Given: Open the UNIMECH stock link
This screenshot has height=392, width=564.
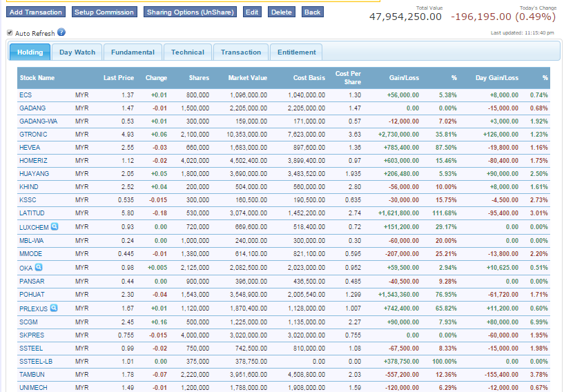Looking at the screenshot, I should pos(33,387).
